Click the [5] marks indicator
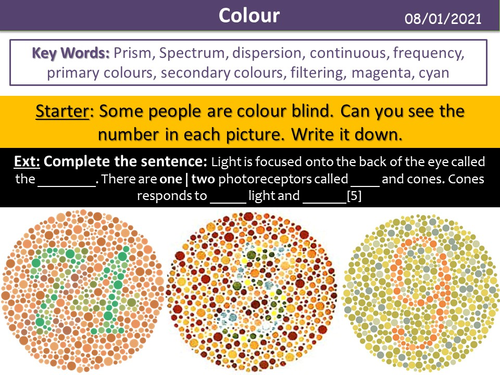Image resolution: width=500 pixels, height=375 pixels. (x=354, y=196)
